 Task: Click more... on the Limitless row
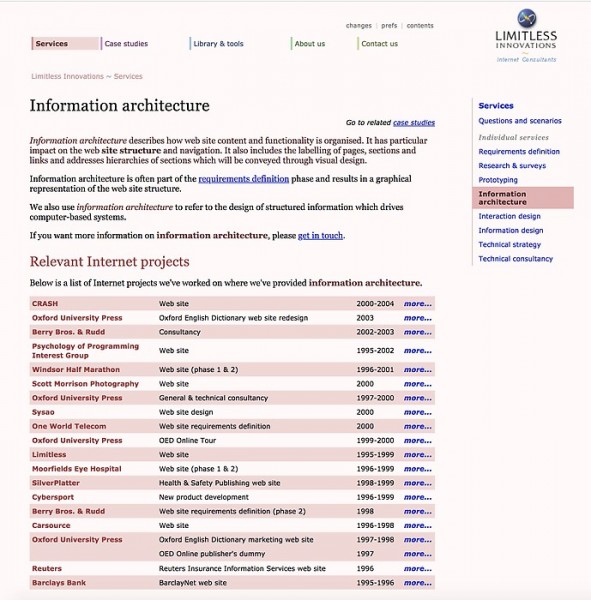(x=418, y=455)
